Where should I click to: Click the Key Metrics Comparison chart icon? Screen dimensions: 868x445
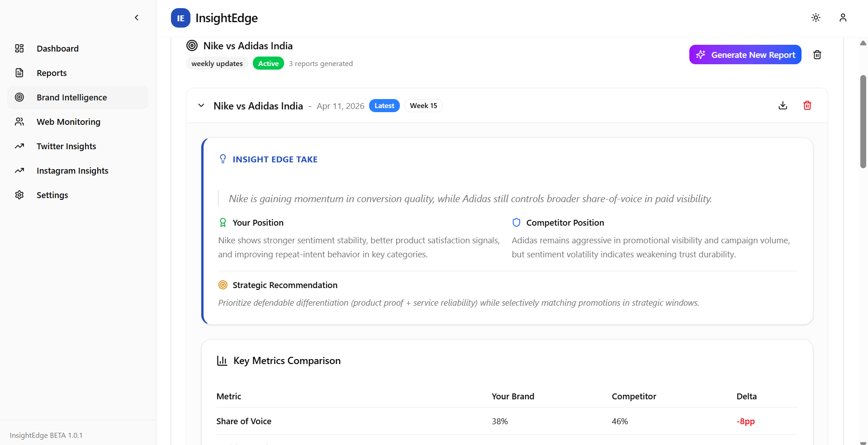[222, 360]
